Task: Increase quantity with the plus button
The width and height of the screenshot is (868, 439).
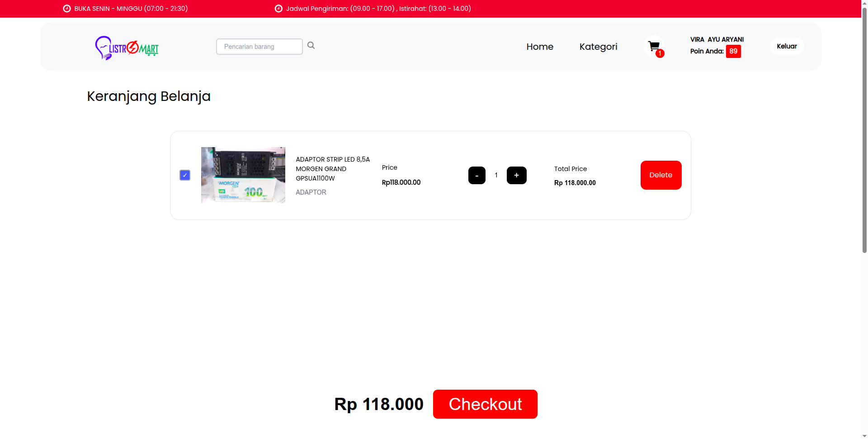Action: [516, 175]
